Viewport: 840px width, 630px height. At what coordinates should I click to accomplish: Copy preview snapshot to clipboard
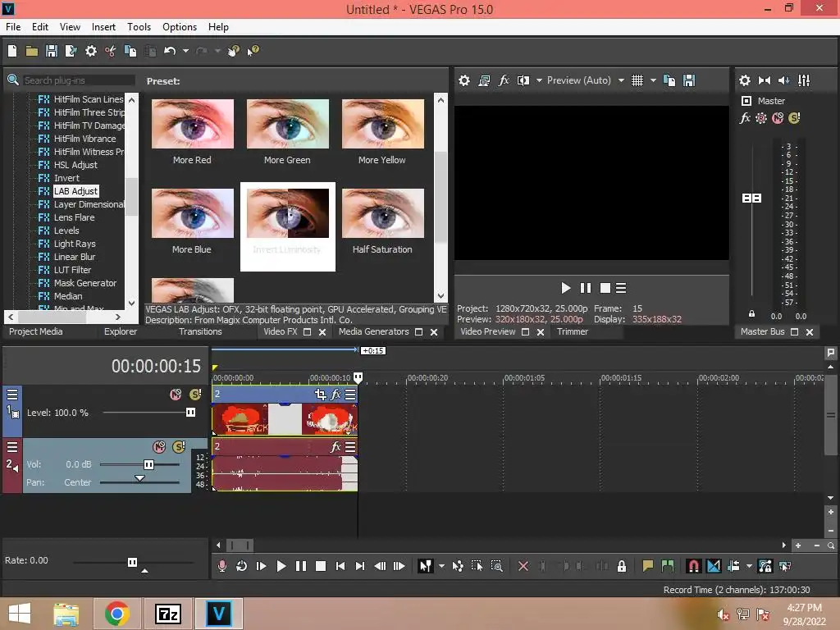click(x=669, y=80)
